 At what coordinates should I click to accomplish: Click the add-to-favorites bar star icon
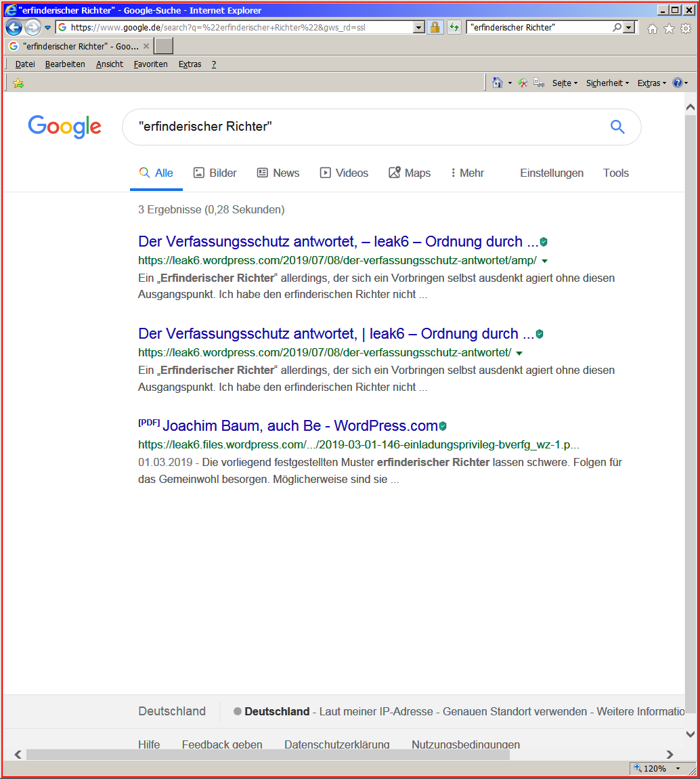pyautogui.click(x=18, y=83)
